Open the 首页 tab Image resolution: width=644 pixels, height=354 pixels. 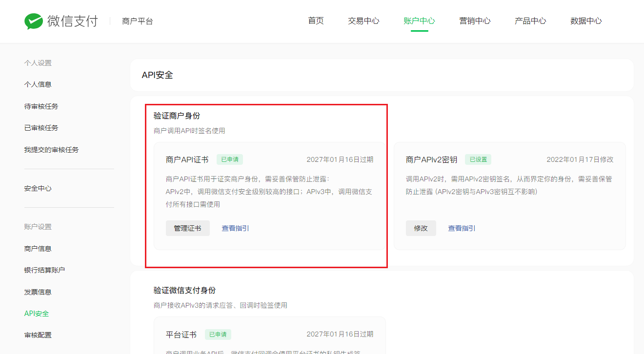(316, 21)
